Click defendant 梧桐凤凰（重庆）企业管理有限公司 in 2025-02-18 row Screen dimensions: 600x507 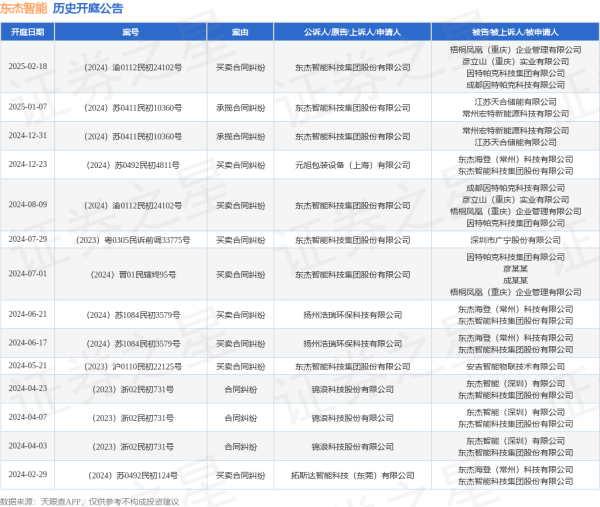(x=515, y=50)
